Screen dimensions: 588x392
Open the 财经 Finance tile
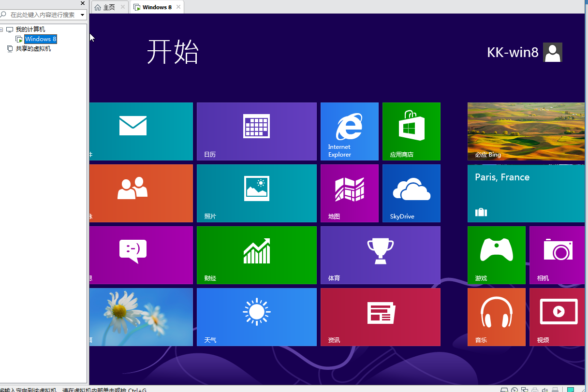click(256, 255)
